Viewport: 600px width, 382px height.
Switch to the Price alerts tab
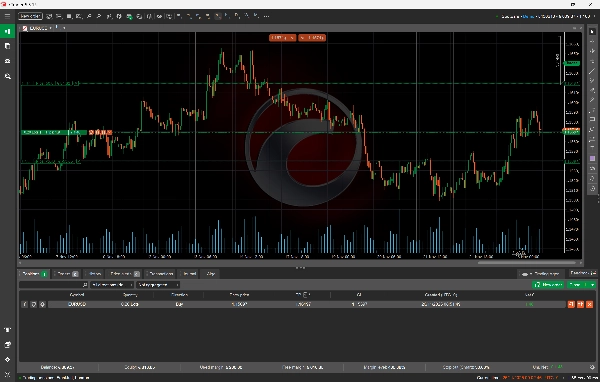[124, 274]
